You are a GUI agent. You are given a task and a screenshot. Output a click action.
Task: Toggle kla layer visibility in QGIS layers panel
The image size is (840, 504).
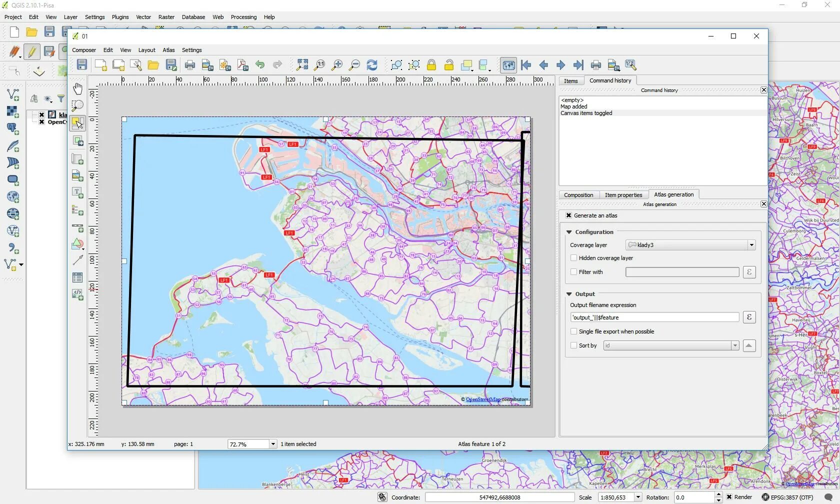pos(42,114)
